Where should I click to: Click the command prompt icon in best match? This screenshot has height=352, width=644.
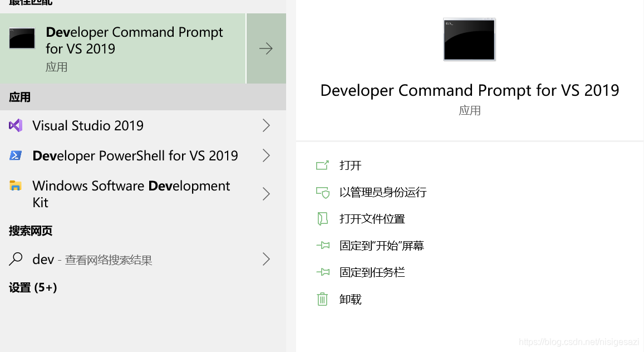(x=22, y=38)
